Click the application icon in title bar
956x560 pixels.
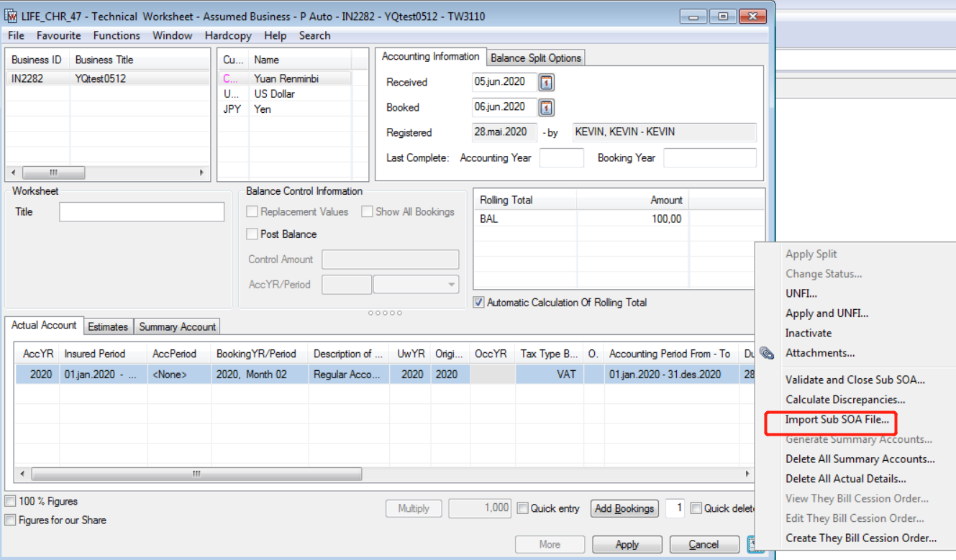click(12, 17)
